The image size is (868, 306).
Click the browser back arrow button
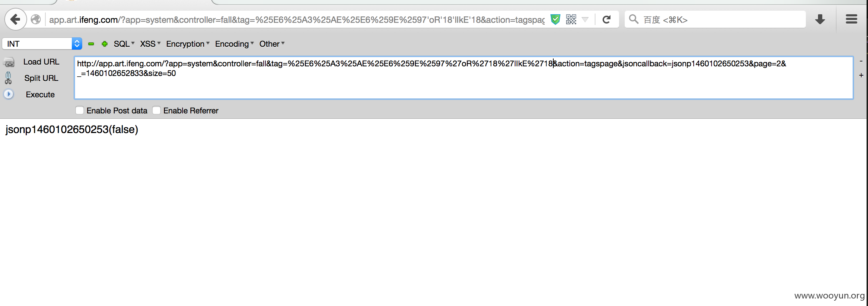point(15,19)
